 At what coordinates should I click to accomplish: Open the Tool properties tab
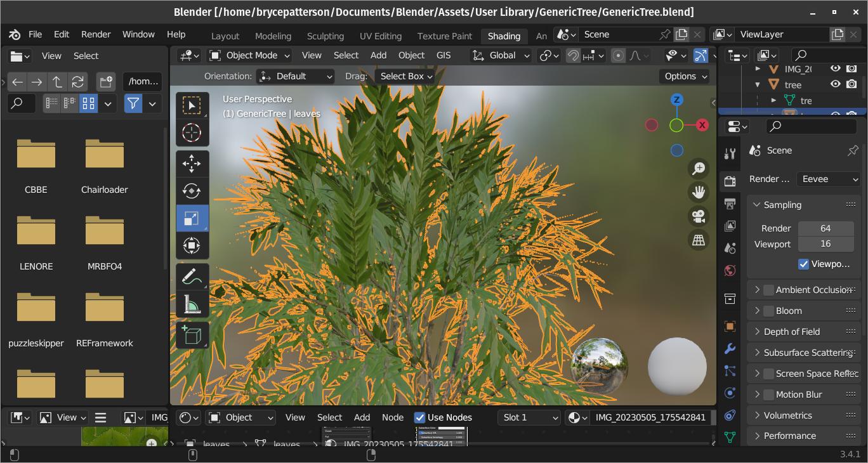pyautogui.click(x=730, y=153)
